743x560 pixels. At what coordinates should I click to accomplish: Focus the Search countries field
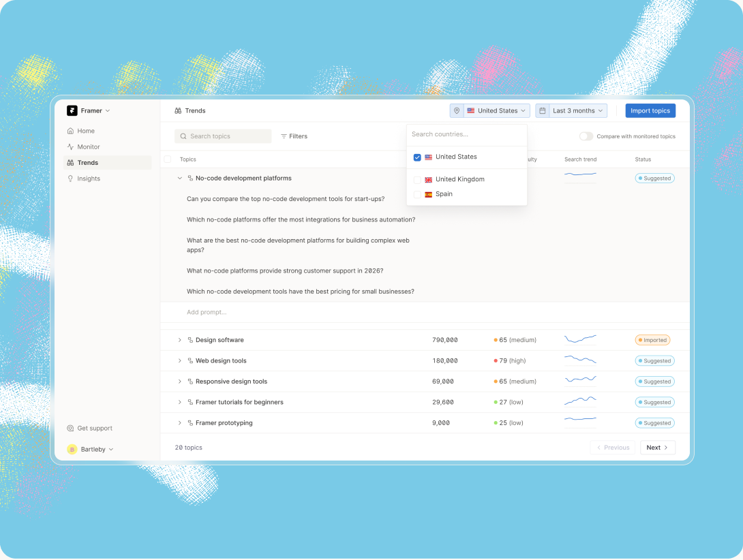click(x=467, y=135)
